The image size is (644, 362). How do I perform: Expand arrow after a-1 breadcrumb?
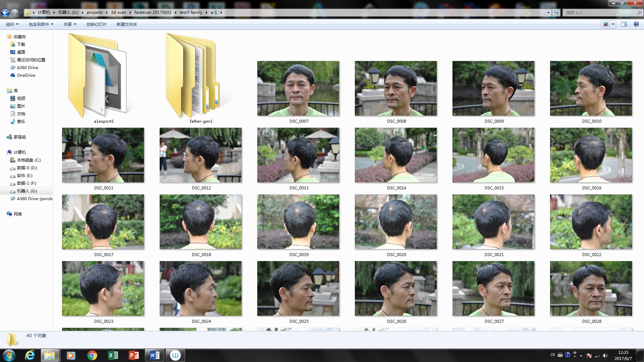[x=221, y=12]
